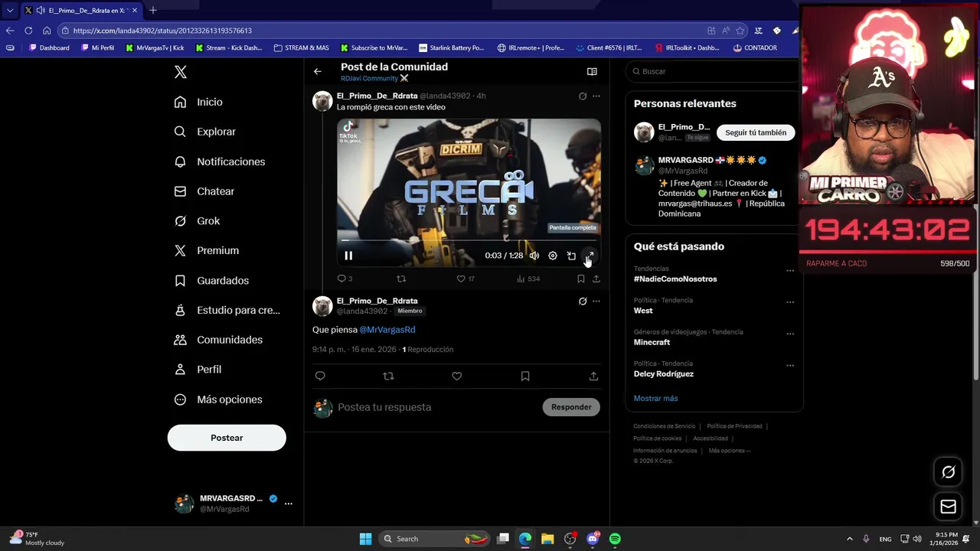The height and width of the screenshot is (551, 980).
Task: Repost the main post
Action: pyautogui.click(x=388, y=376)
